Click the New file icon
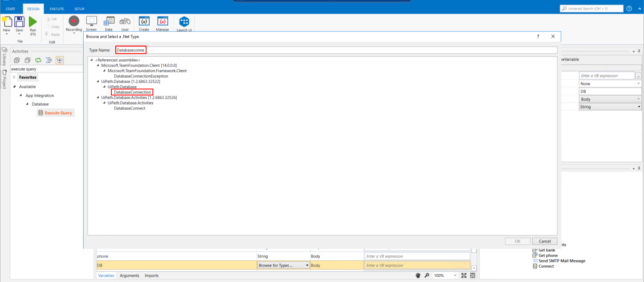This screenshot has width=644, height=282. pos(7,22)
